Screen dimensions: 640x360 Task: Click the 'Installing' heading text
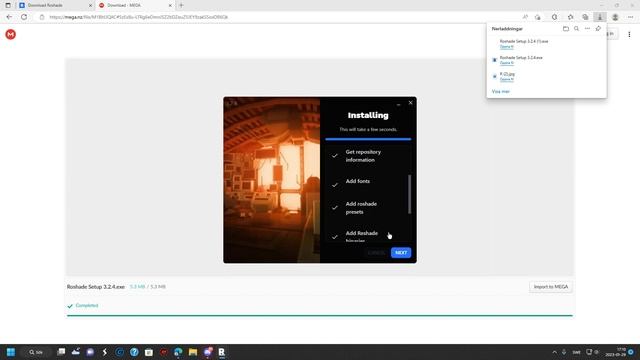[368, 116]
